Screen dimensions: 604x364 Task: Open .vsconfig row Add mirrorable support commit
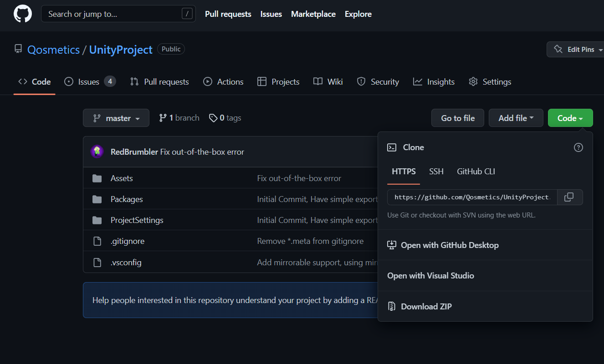coord(317,263)
